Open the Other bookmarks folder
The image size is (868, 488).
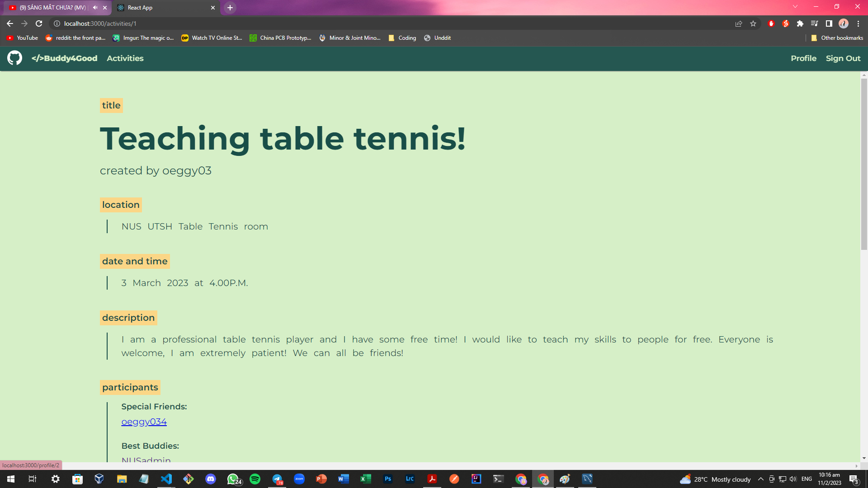(x=837, y=38)
